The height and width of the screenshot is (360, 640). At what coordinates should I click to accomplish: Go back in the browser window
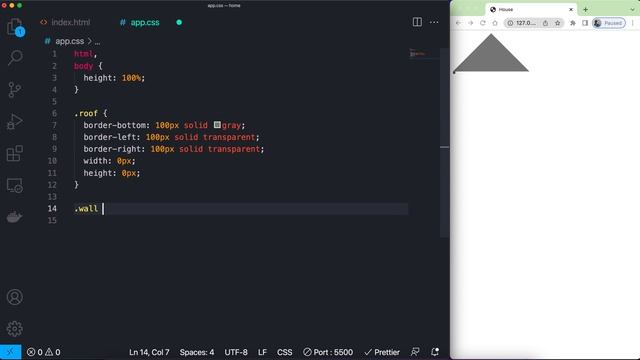point(458,23)
